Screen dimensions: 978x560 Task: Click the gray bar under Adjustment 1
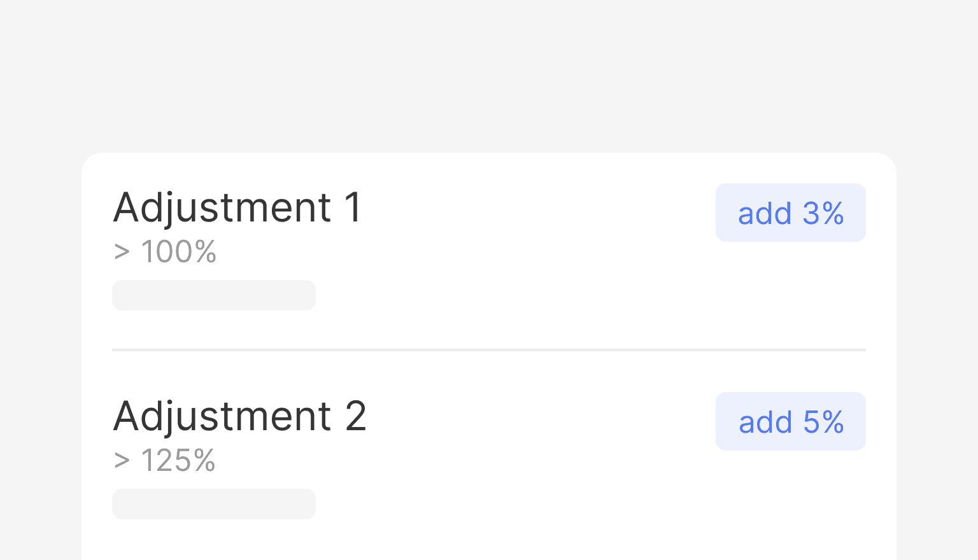click(x=214, y=295)
